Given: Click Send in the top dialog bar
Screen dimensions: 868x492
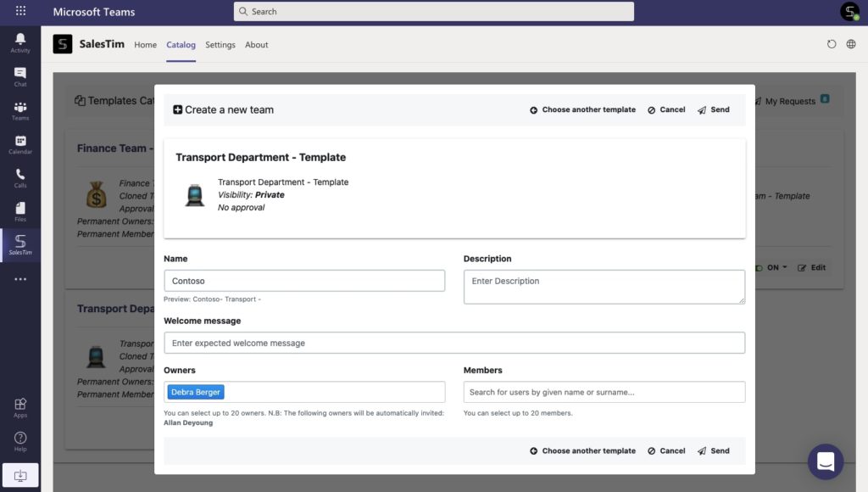Looking at the screenshot, I should 714,109.
